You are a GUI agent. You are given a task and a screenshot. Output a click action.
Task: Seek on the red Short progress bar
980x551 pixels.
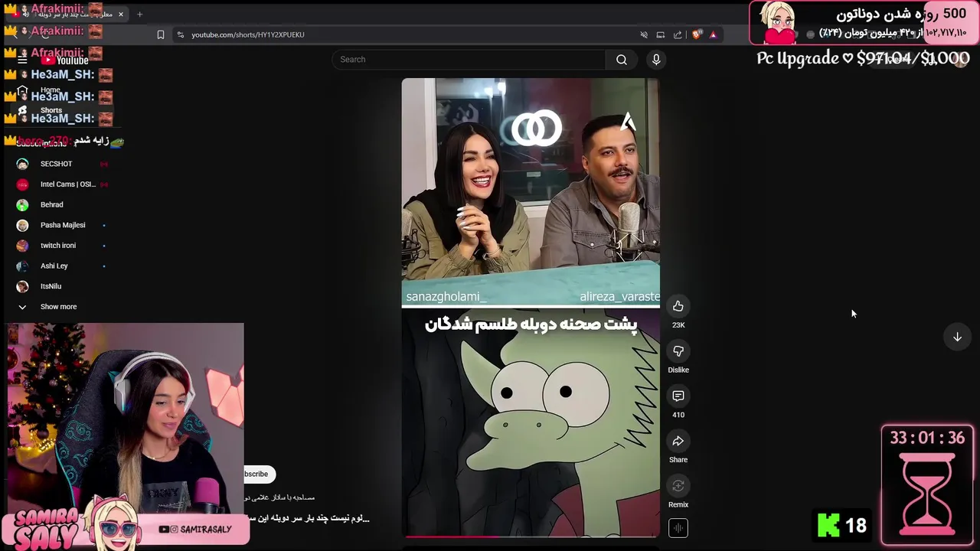(x=531, y=536)
